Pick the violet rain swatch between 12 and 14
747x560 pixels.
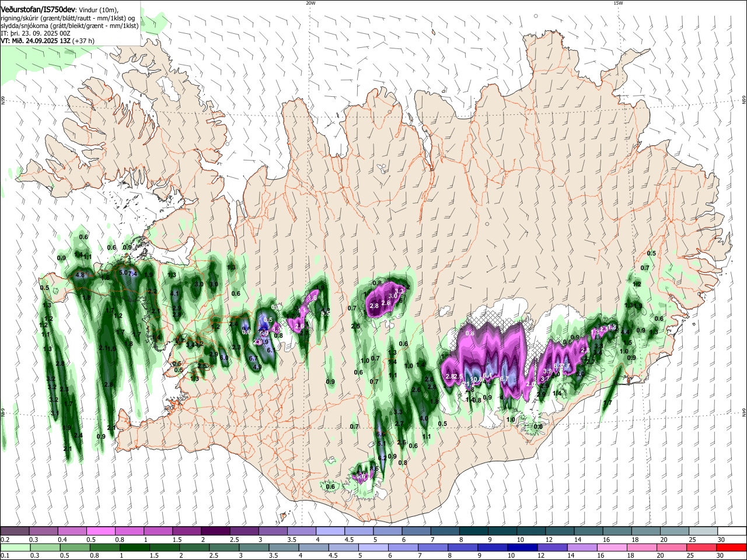point(551,547)
